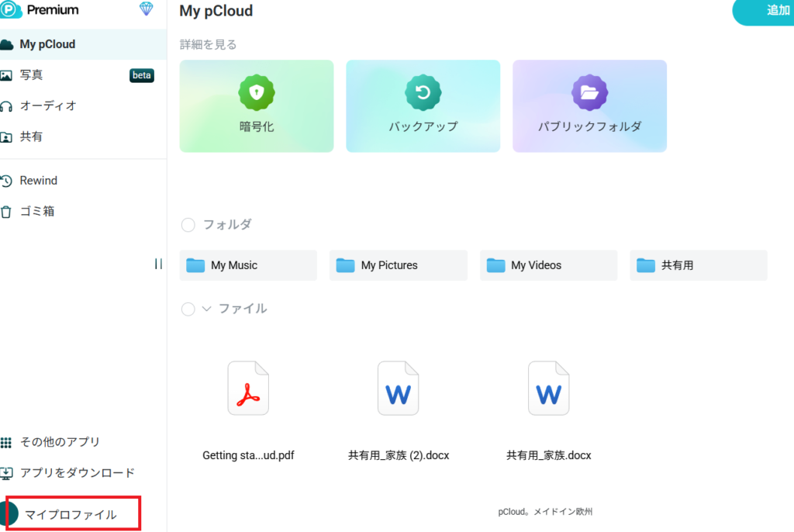Viewport: 794px width, 532px height.
Task: Open the マイプロファイル menu
Action: (71, 514)
